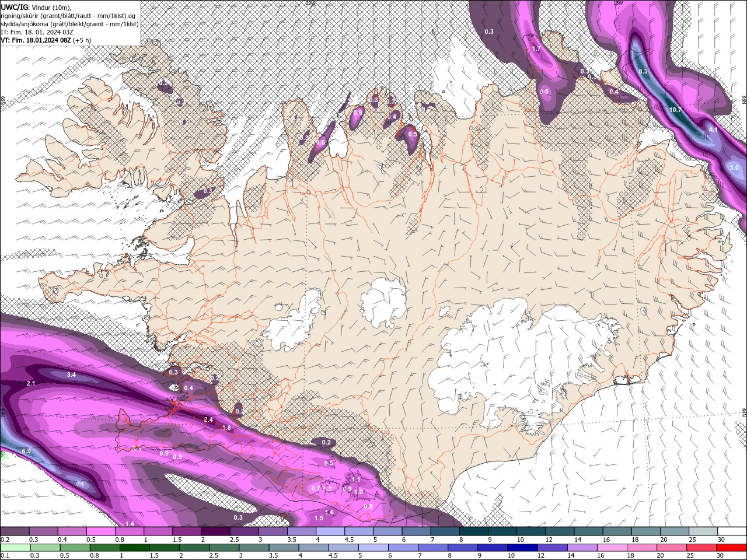Click the 0.2 label under the purple legend row

coord(5,540)
